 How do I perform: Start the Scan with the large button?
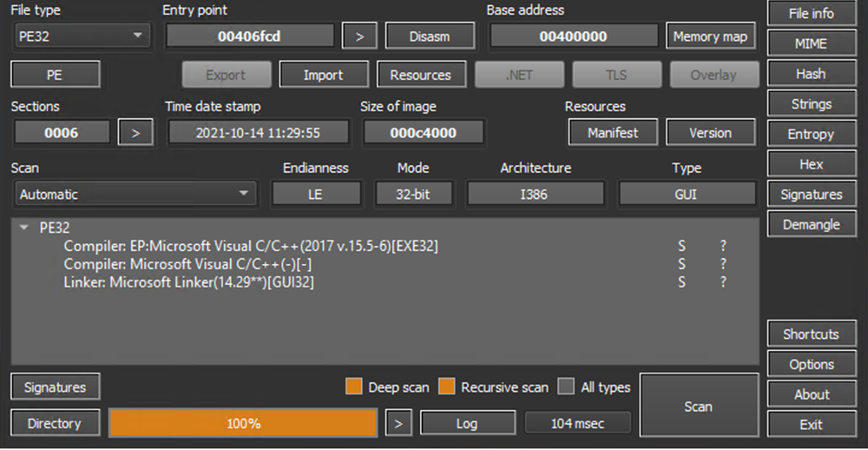point(699,406)
